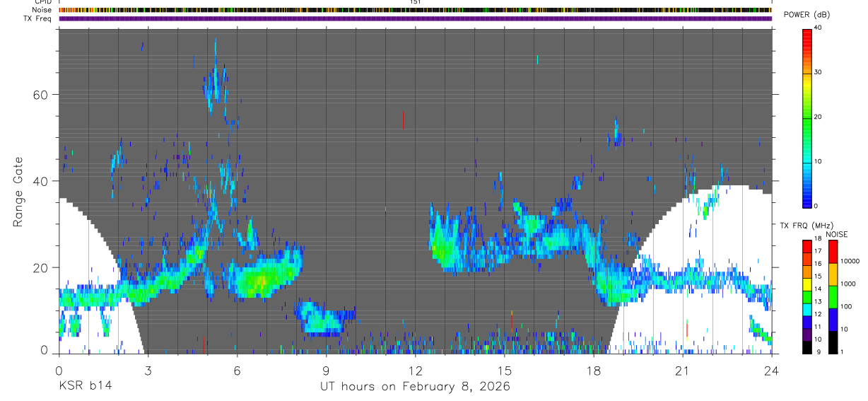Click the 12 tick on the UT hours axis
The height and width of the screenshot is (401, 868).
416,370
